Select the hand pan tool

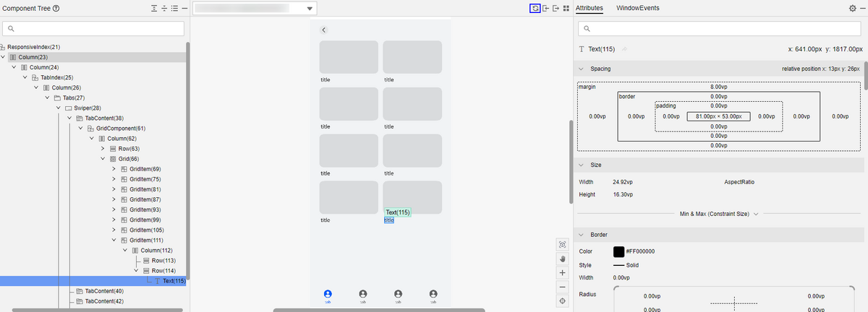(562, 259)
